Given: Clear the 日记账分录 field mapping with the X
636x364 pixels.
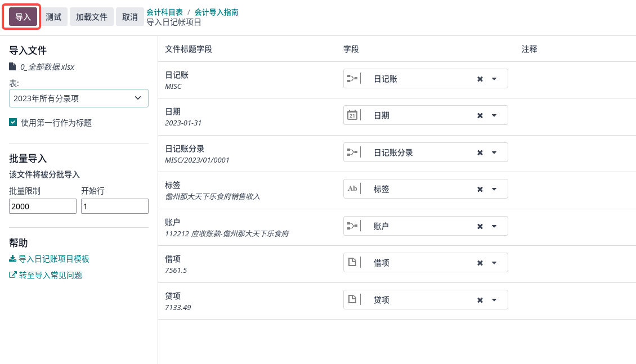Looking at the screenshot, I should click(480, 153).
